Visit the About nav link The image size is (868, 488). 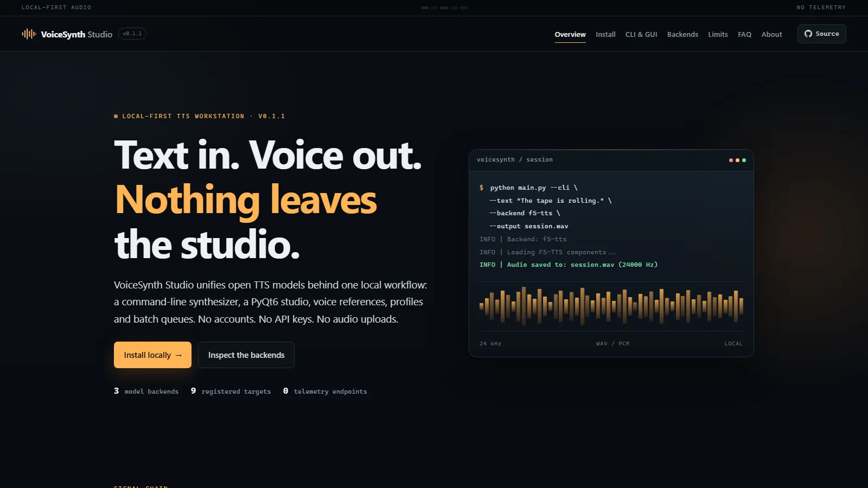(x=771, y=34)
